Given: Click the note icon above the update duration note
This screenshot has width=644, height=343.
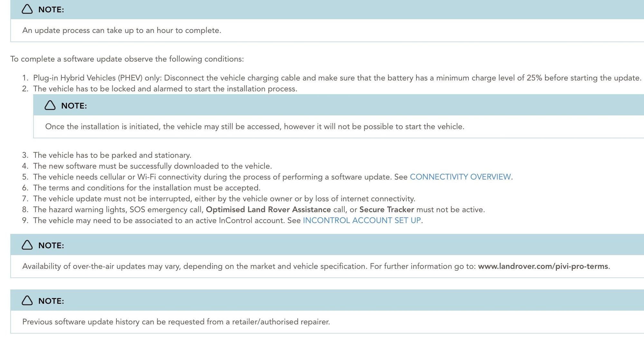Looking at the screenshot, I should 27,9.
